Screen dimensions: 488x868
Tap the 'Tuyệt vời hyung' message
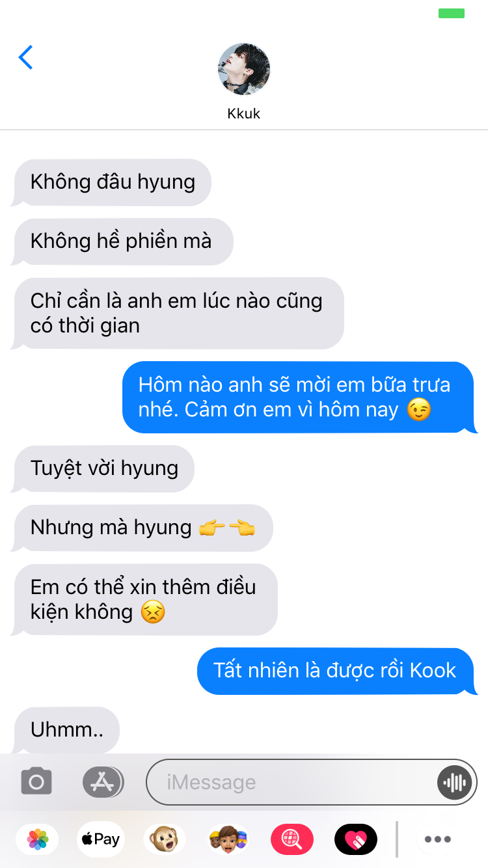click(x=103, y=468)
